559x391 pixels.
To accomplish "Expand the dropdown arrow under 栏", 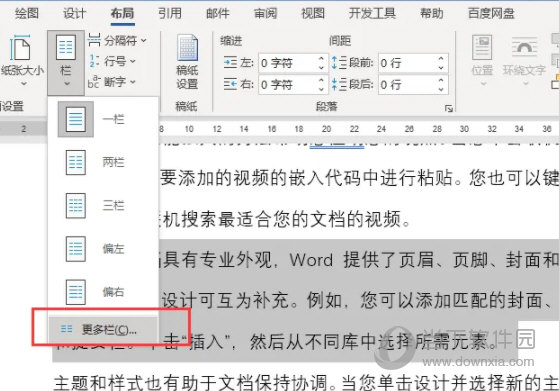I will [67, 84].
